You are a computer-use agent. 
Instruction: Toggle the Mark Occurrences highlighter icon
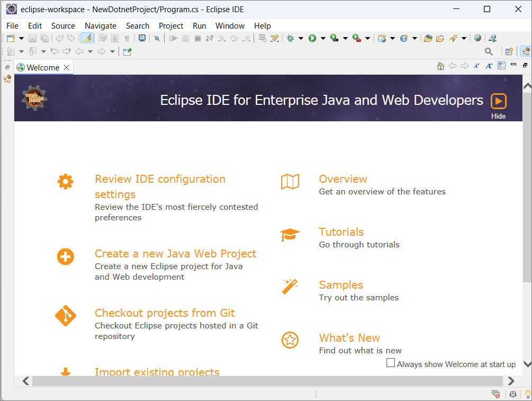coord(87,38)
